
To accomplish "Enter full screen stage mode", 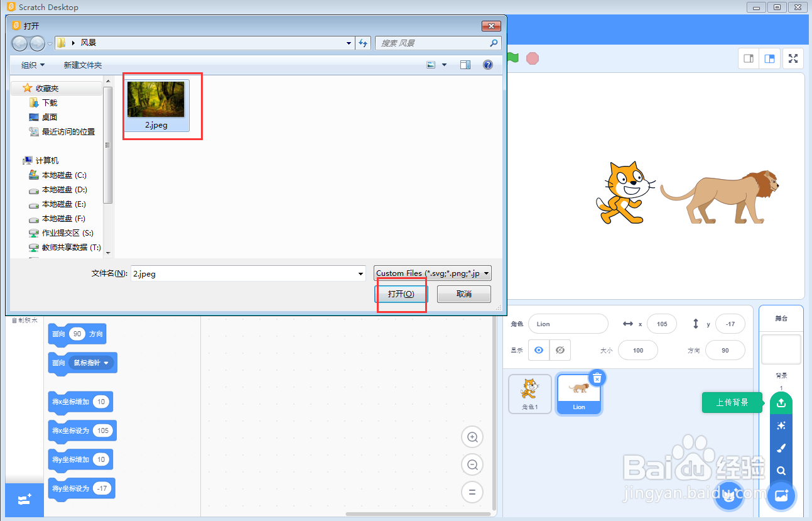I will pyautogui.click(x=794, y=58).
